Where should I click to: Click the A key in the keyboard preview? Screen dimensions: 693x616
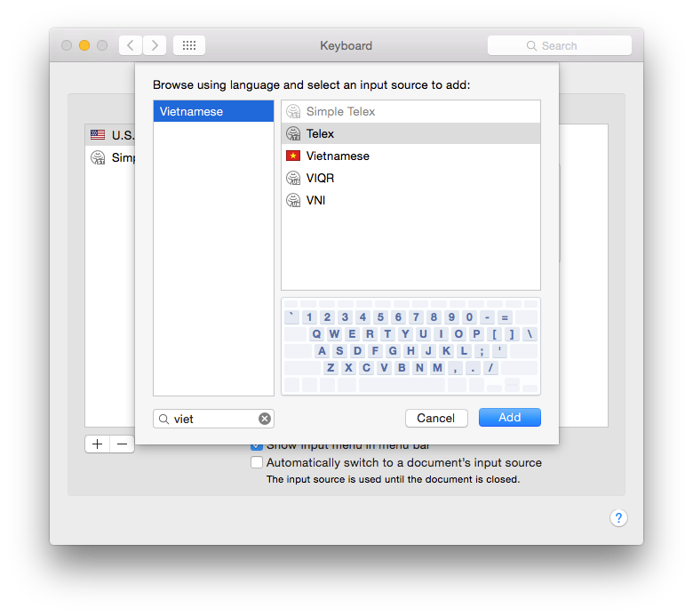[x=322, y=351]
